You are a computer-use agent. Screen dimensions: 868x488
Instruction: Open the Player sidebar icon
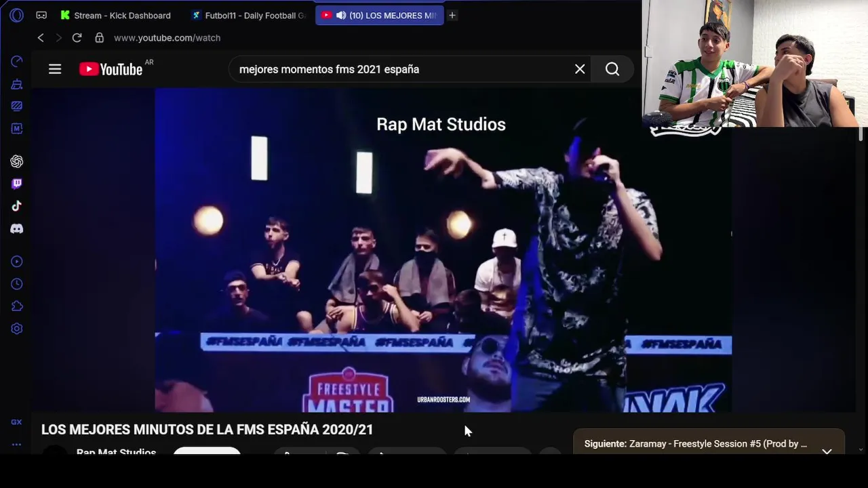[x=17, y=262]
